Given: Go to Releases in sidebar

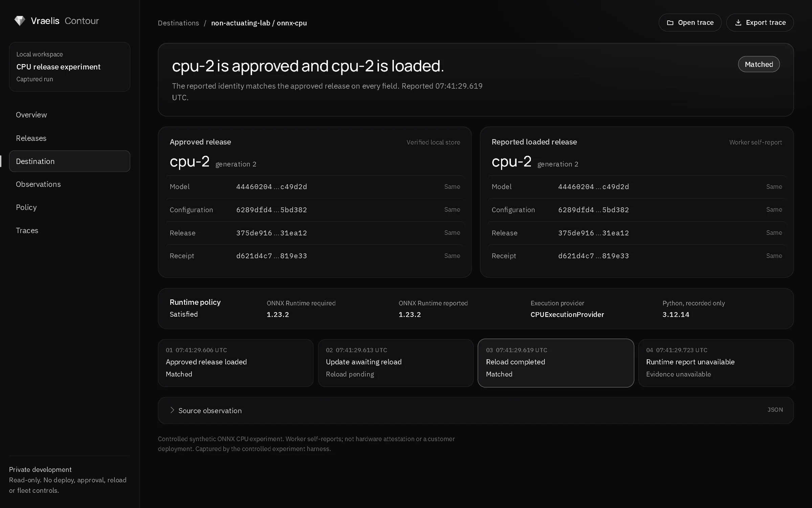Looking at the screenshot, I should pos(69,138).
